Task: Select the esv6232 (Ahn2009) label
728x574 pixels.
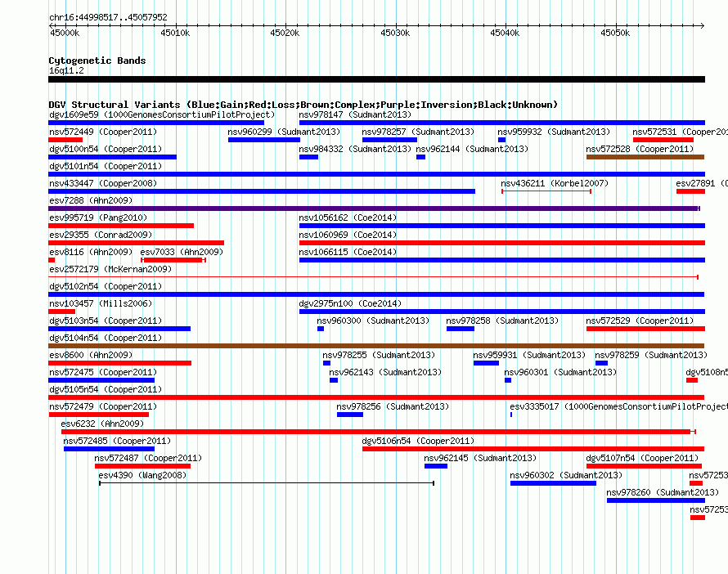Action: [x=102, y=424]
